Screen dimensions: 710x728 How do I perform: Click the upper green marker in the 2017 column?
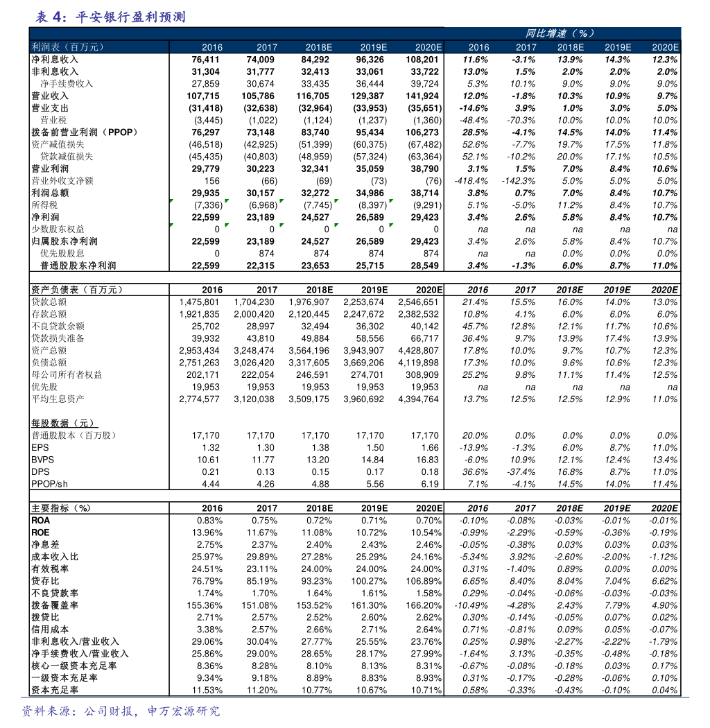227,201
